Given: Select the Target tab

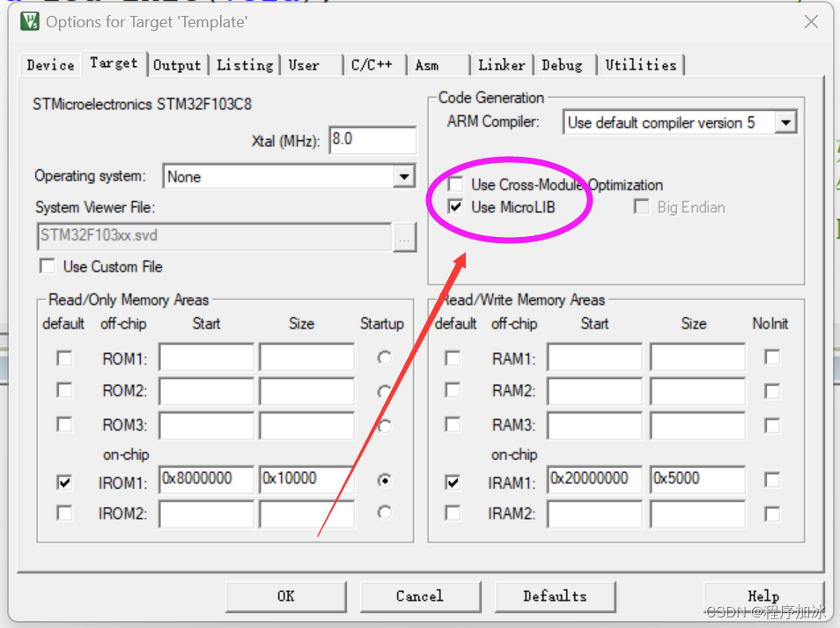Looking at the screenshot, I should (x=114, y=63).
